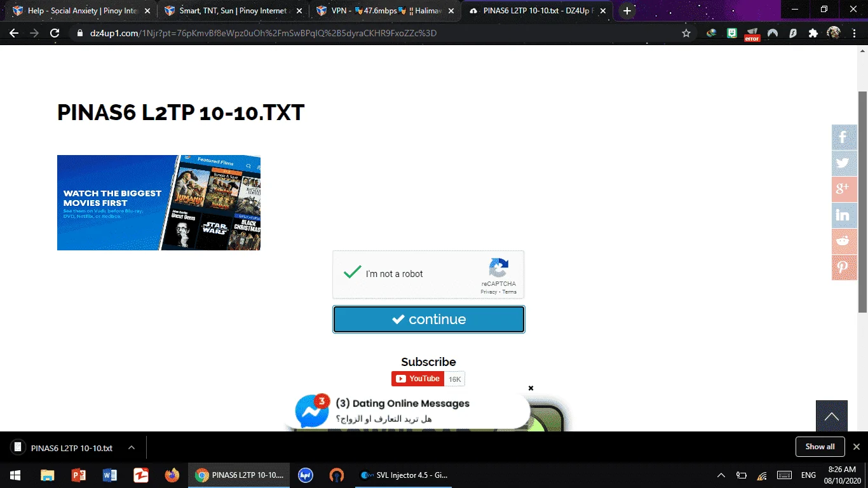Show the network Wi-Fi status icon
The width and height of the screenshot is (868, 488).
coord(762,475)
